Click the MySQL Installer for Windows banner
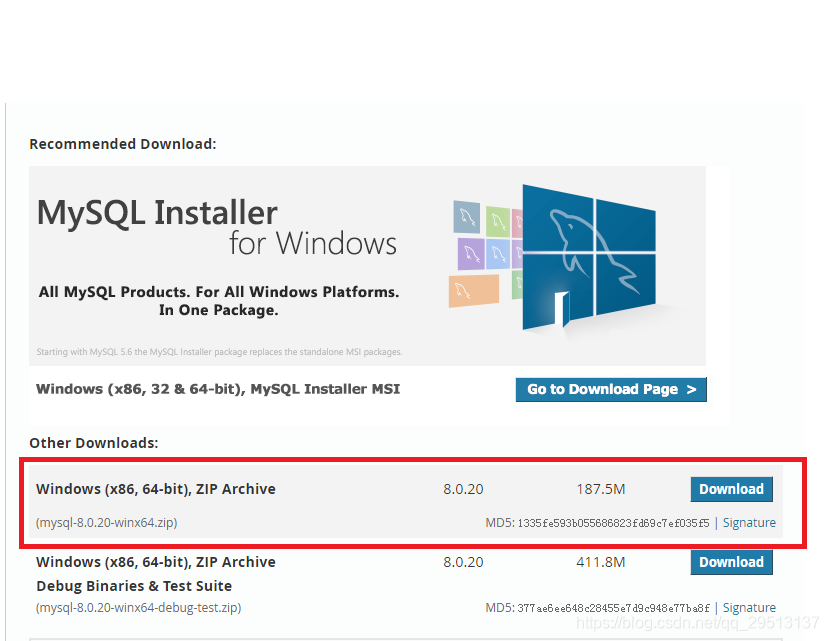The image size is (829, 641). coord(367,265)
